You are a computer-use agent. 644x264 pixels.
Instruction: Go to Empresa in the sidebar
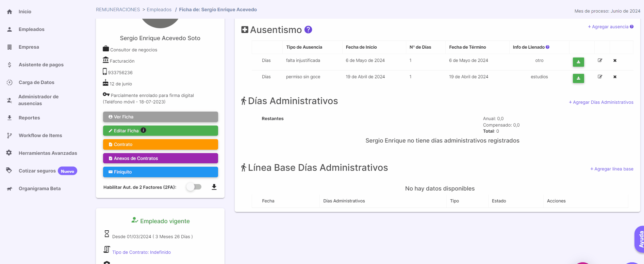pos(29,47)
